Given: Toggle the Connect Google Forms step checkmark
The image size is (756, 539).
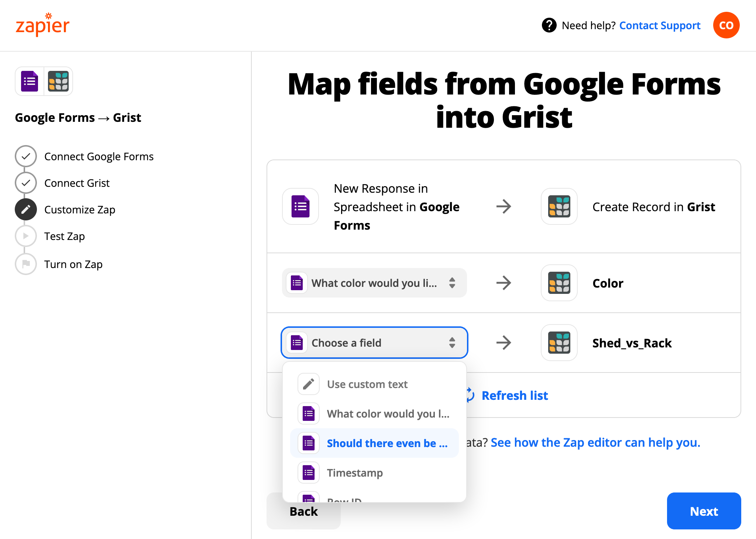Looking at the screenshot, I should pyautogui.click(x=25, y=156).
